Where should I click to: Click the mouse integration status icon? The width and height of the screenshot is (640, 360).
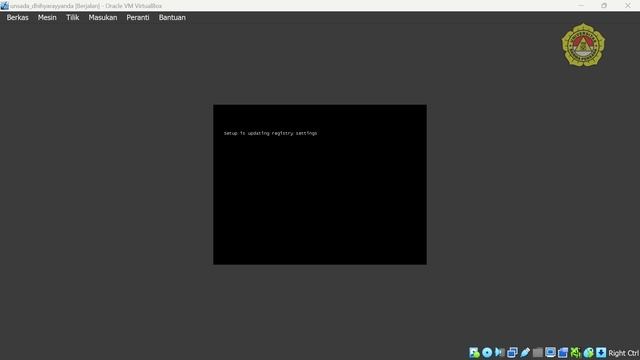point(588,353)
